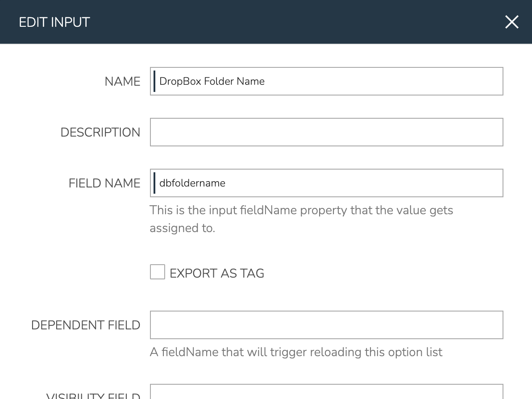The image size is (532, 399).
Task: Select the Dependent Field input box
Action: (x=326, y=325)
